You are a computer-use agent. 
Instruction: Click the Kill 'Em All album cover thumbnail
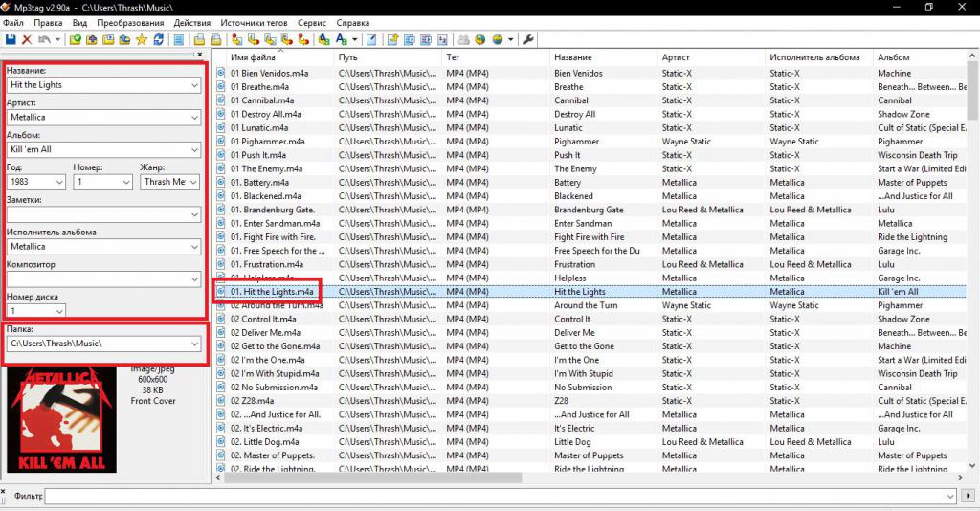click(x=61, y=419)
